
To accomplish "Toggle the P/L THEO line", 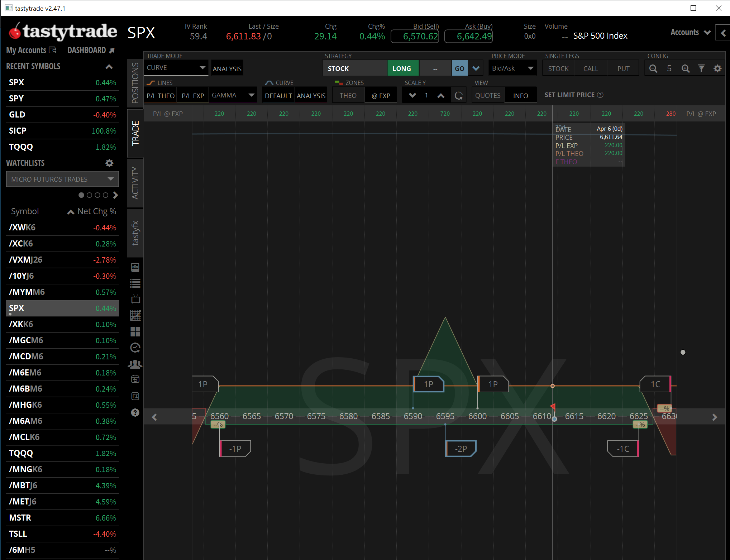I will click(160, 96).
